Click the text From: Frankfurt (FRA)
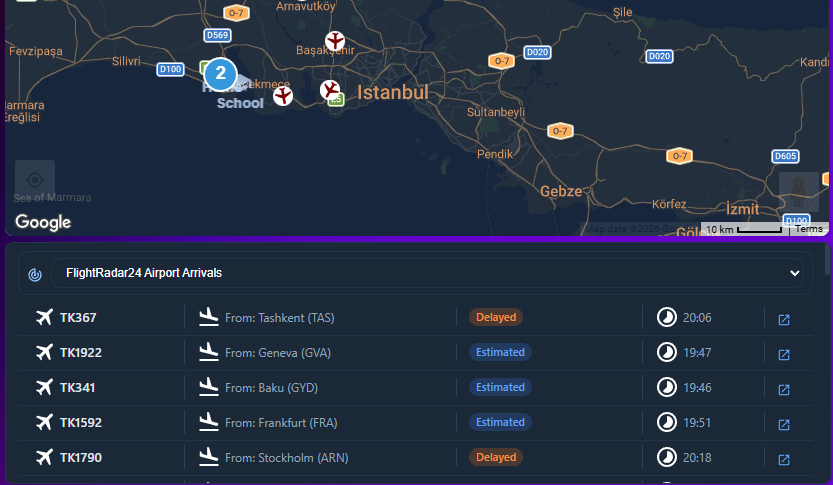Image resolution: width=833 pixels, height=485 pixels. tap(281, 423)
